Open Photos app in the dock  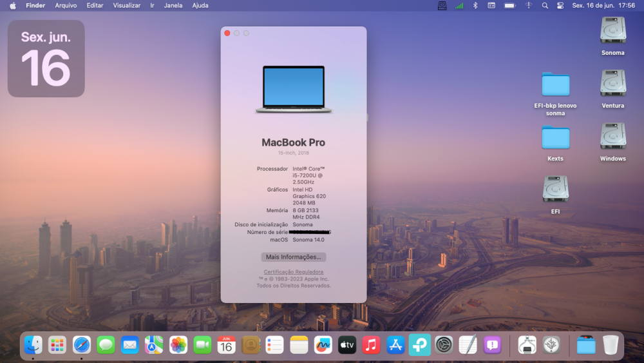click(178, 345)
